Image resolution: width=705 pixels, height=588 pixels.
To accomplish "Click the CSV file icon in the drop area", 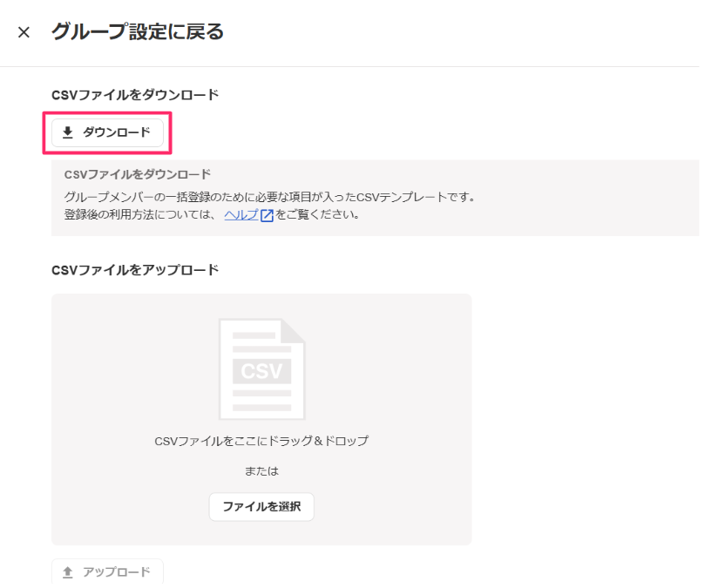I will click(261, 369).
